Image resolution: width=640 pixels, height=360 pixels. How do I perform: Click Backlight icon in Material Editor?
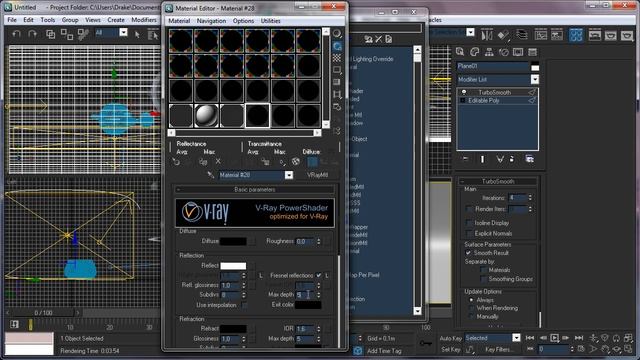(337, 46)
